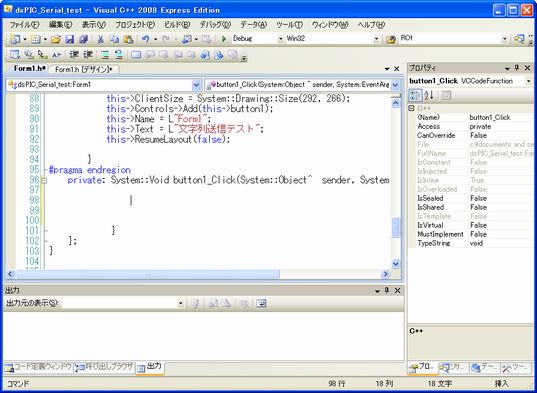Screen dimensions: 537x393
Task: Open the Properties panel window position menu
Action: [x=508, y=68]
